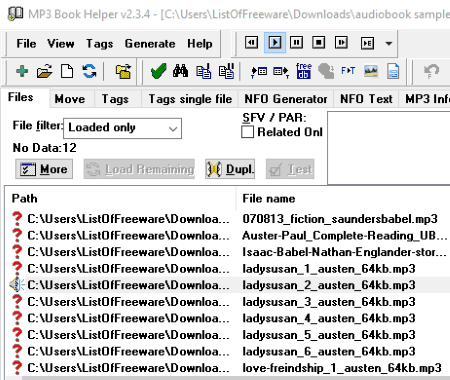Click the File name column header

point(344,199)
